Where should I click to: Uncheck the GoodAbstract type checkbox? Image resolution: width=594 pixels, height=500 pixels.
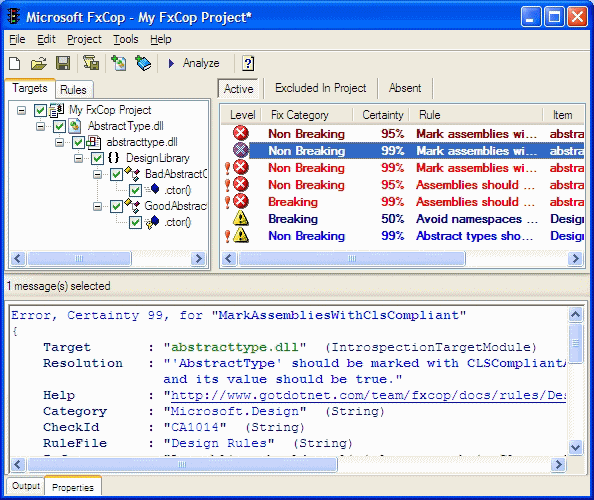[x=116, y=206]
